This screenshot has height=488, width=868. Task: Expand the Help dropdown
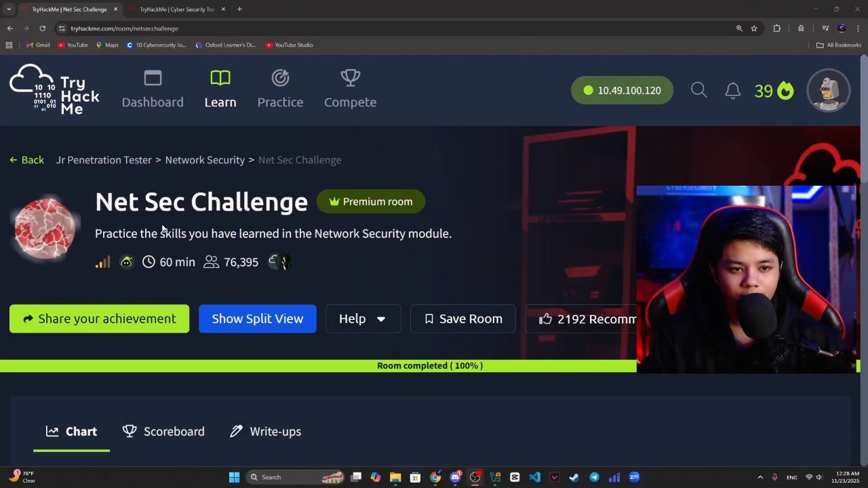(363, 319)
